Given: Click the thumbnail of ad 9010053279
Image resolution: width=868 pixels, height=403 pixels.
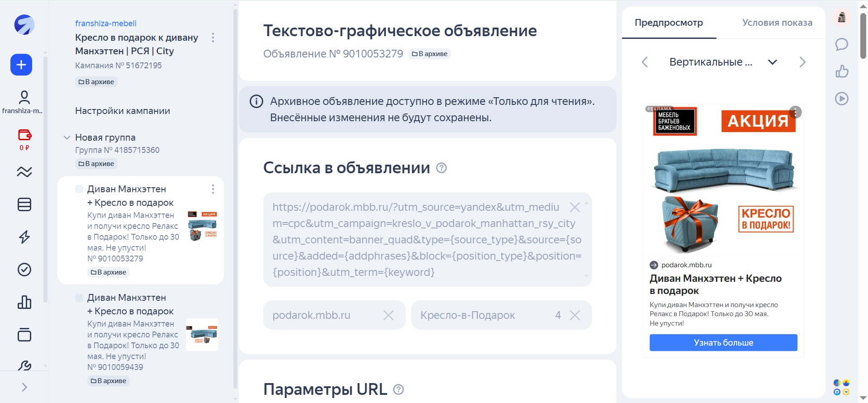Looking at the screenshot, I should pos(202,226).
